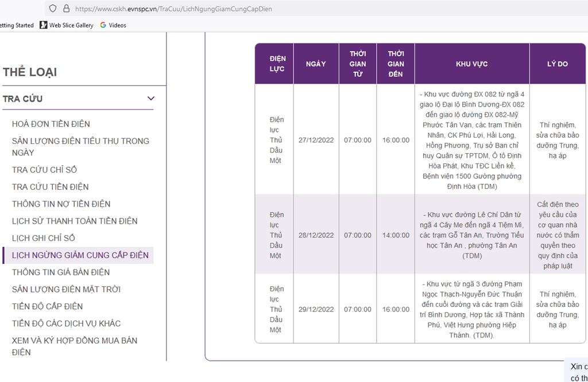588x382 pixels.
Task: Click the Phạm Ngọc Thạch area description cell
Action: (x=472, y=309)
